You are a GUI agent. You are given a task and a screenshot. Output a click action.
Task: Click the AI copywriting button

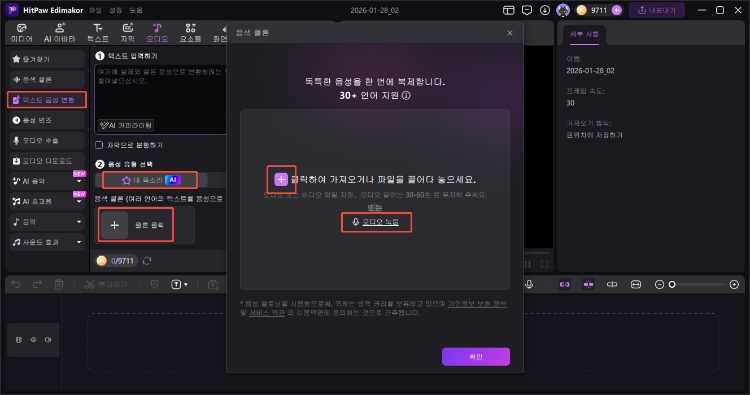pyautogui.click(x=126, y=125)
